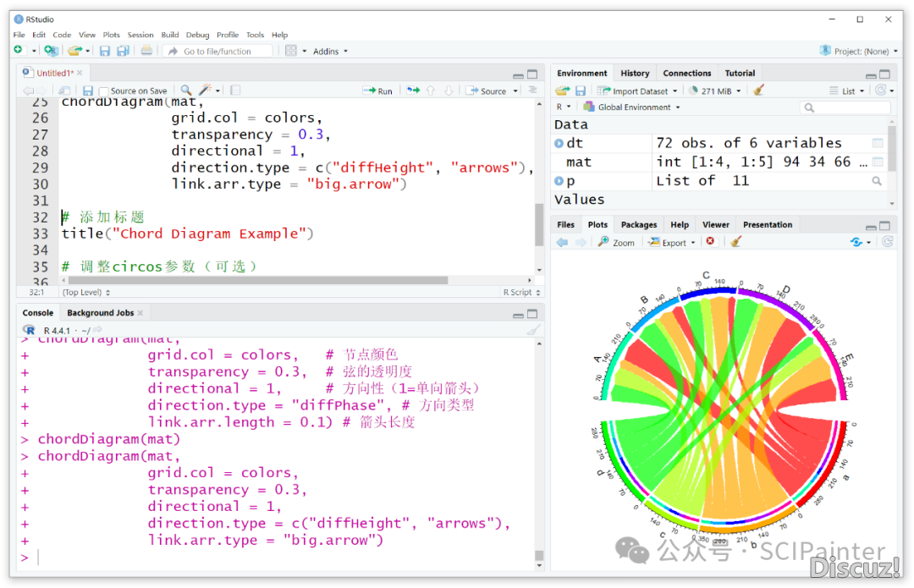This screenshot has height=588, width=914.
Task: Click the console vertical scrollbar thumb
Action: [x=539, y=555]
